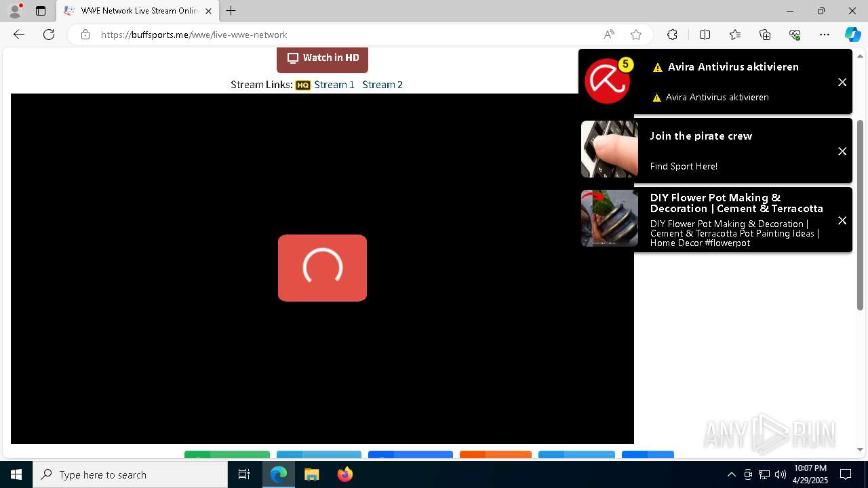Open the taskbar clock and date
The image size is (868, 488).
[810, 474]
